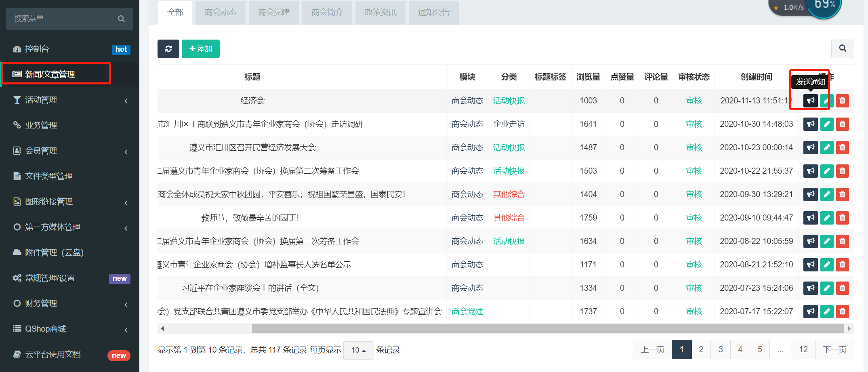868x372 pixels.
Task: Edit the 遵义市汇川区召开民营经济发展大会 article
Action: [826, 147]
